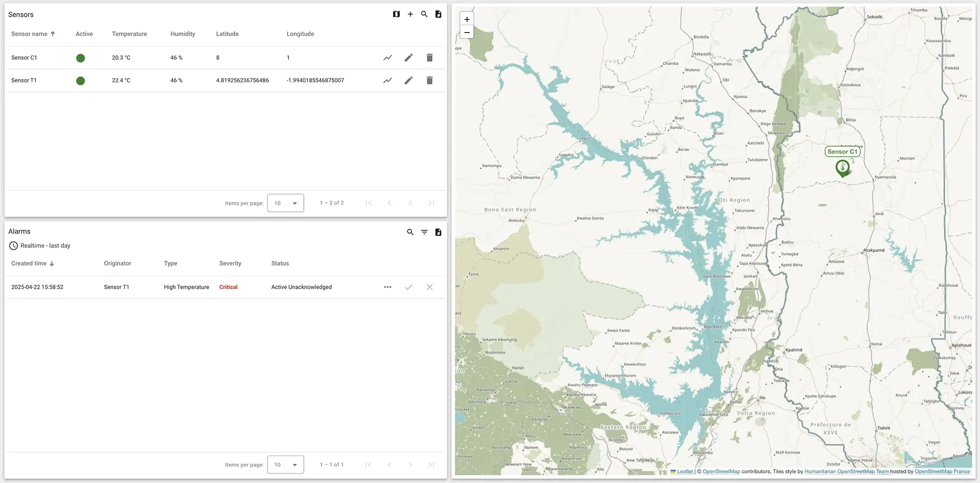Open map view of the Sensors widget
This screenshot has width=980, height=483.
pyautogui.click(x=396, y=14)
